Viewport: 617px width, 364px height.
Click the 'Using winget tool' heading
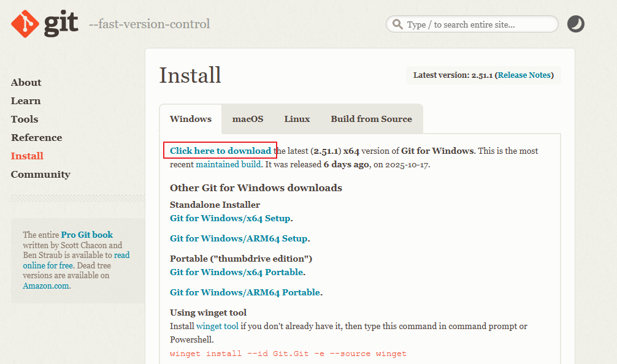pos(208,313)
